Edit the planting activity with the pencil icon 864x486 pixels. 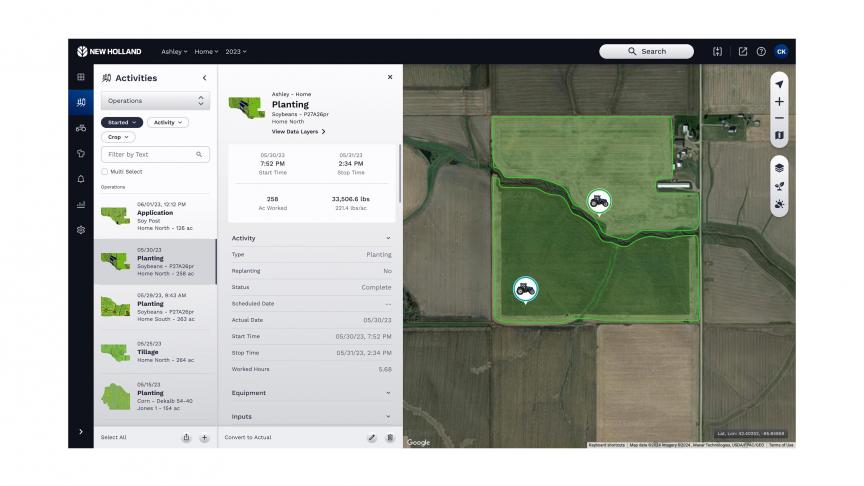point(372,437)
